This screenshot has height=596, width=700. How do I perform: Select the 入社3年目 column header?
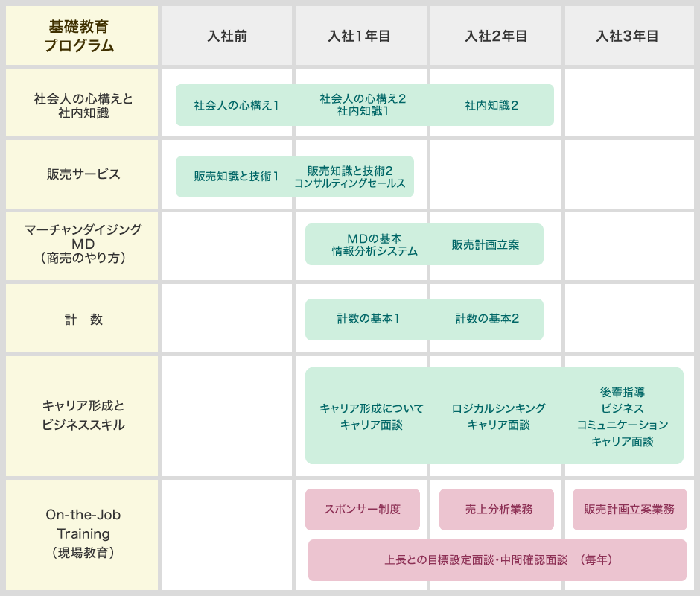tap(629, 36)
